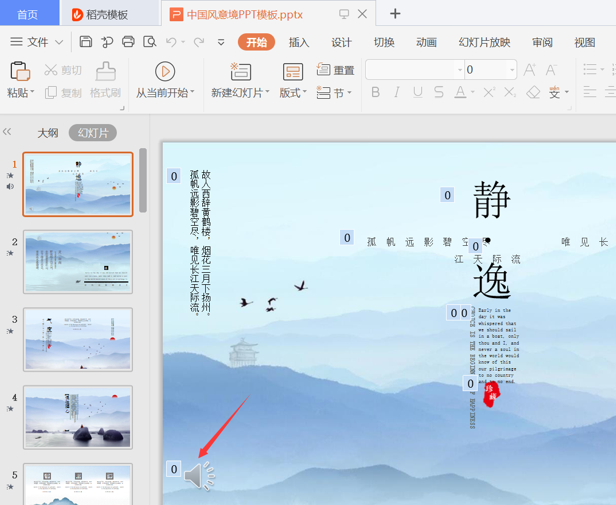Click the slide panel vertical scrollbar
Screen dimensions: 616x505
[x=143, y=180]
